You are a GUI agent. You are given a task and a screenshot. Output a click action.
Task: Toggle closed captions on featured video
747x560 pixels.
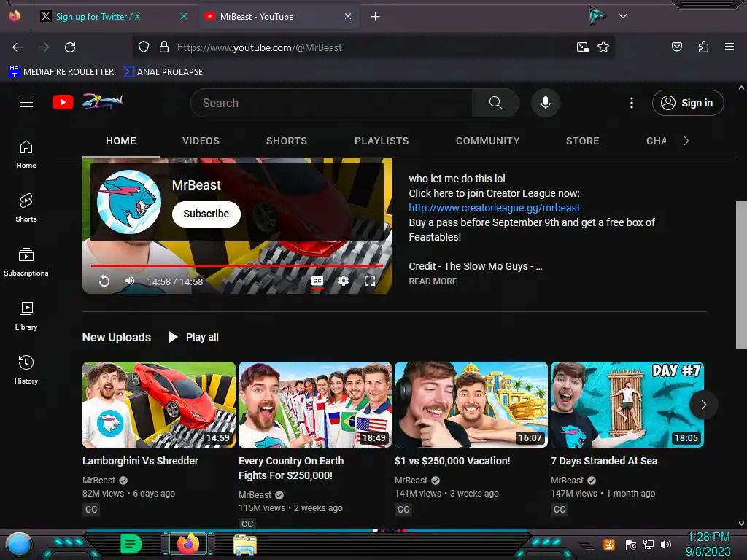tap(317, 281)
